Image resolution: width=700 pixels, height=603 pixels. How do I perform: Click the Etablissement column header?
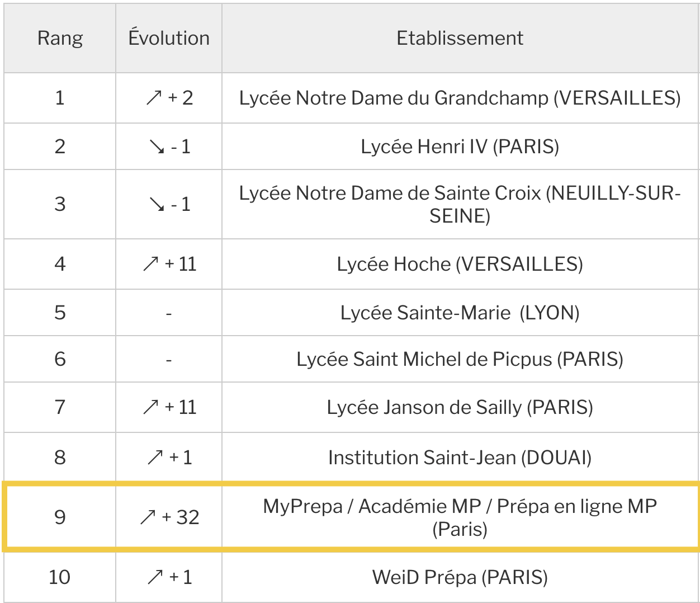pos(460,38)
